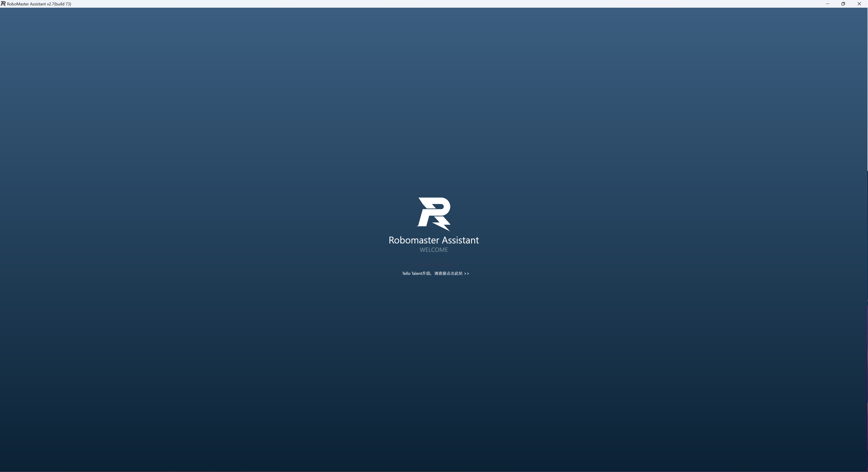Close the RoboMaster Assistant window
This screenshot has height=472, width=868.
pos(859,4)
